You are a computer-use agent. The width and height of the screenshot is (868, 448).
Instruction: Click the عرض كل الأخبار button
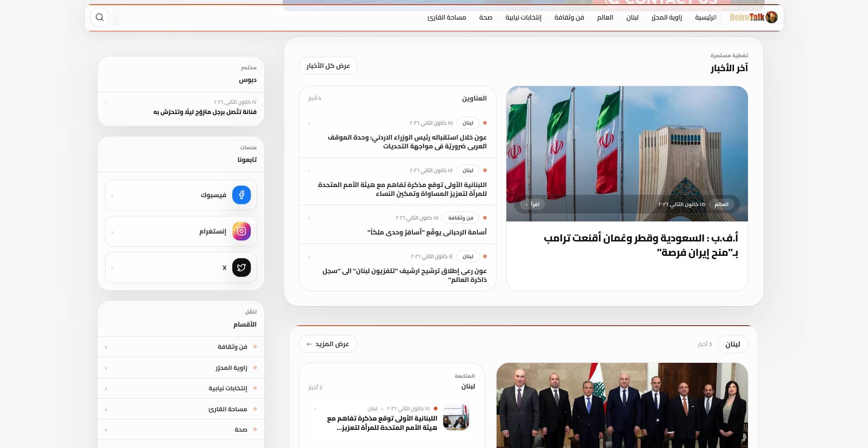(x=328, y=66)
